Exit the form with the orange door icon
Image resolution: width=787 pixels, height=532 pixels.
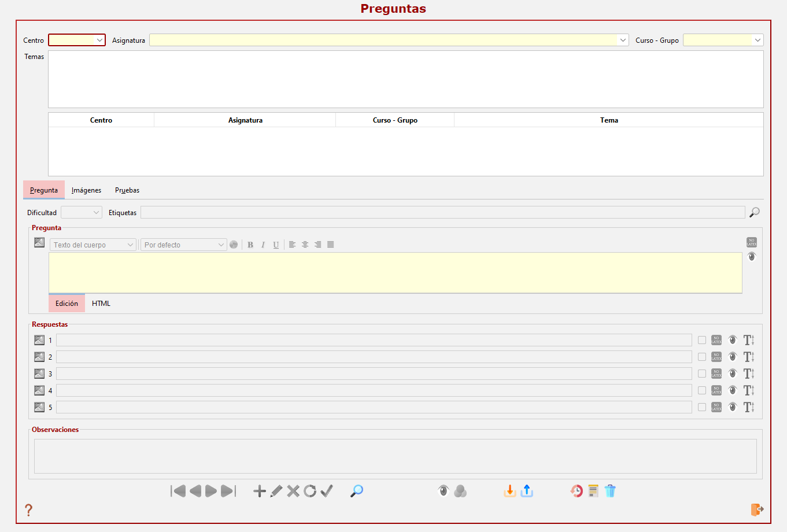pos(758,509)
